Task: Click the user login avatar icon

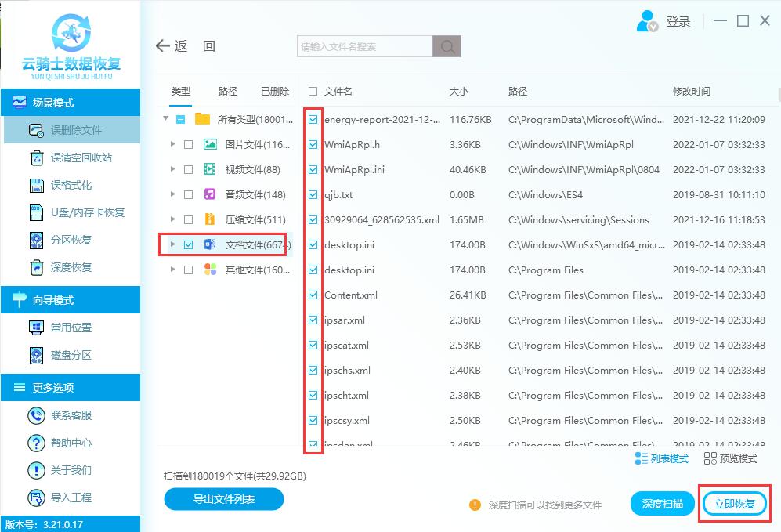Action: tap(647, 21)
